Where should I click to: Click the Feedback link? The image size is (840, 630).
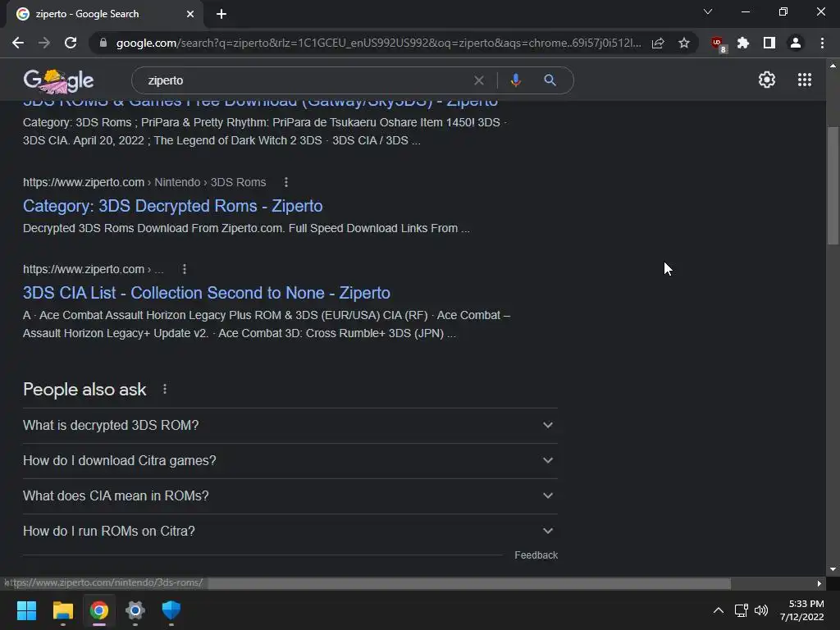coord(536,555)
